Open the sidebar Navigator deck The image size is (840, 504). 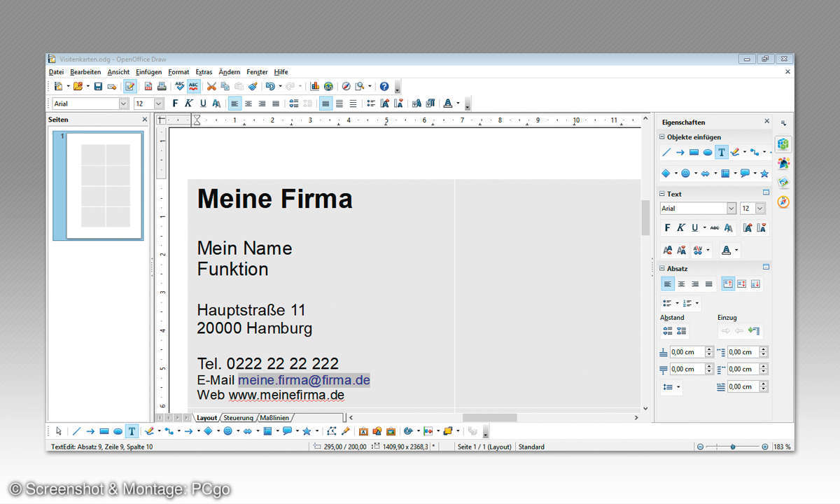coord(783,202)
